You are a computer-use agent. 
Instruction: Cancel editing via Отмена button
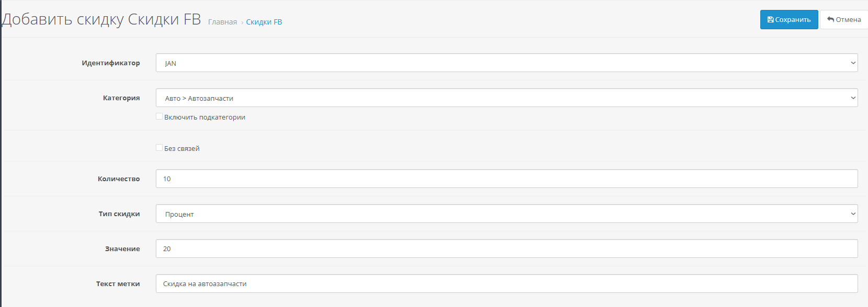click(844, 20)
